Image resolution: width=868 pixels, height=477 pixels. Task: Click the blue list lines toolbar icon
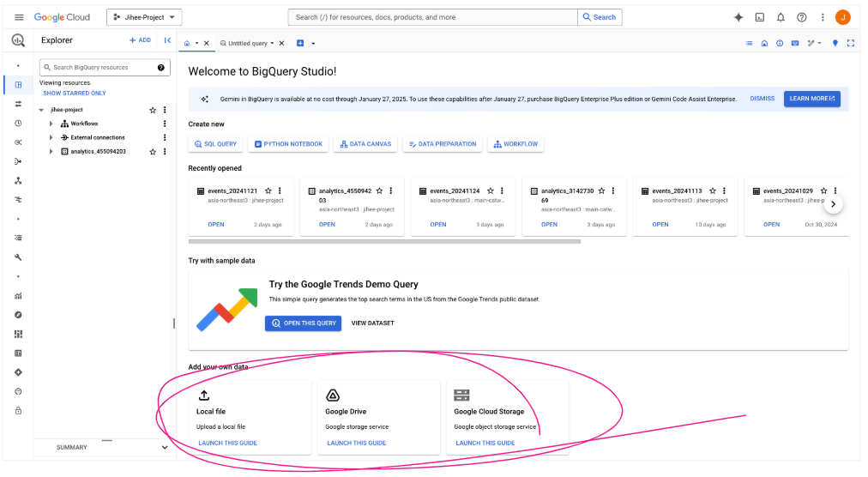click(749, 43)
